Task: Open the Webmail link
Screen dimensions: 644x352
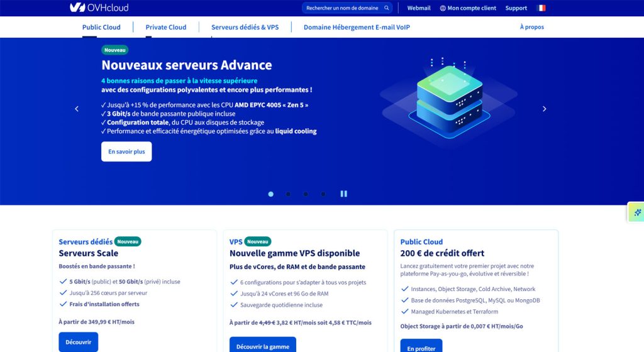Action: tap(419, 8)
